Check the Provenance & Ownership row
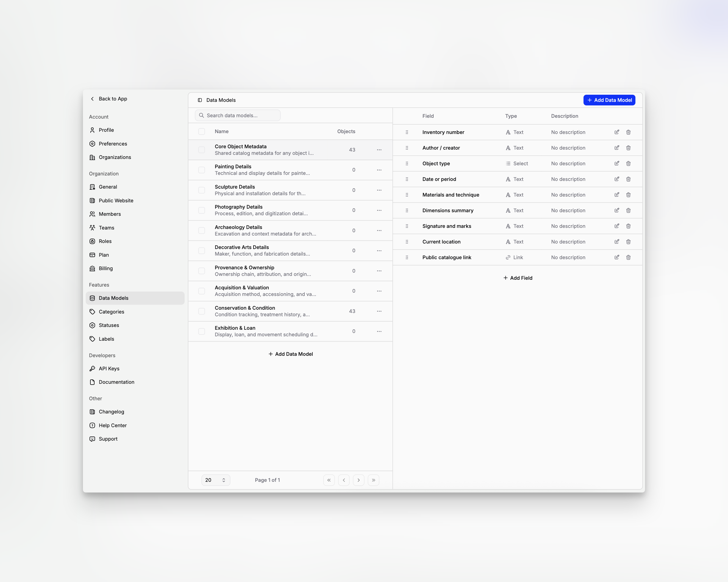Screen dimensions: 728x582 [202, 271]
